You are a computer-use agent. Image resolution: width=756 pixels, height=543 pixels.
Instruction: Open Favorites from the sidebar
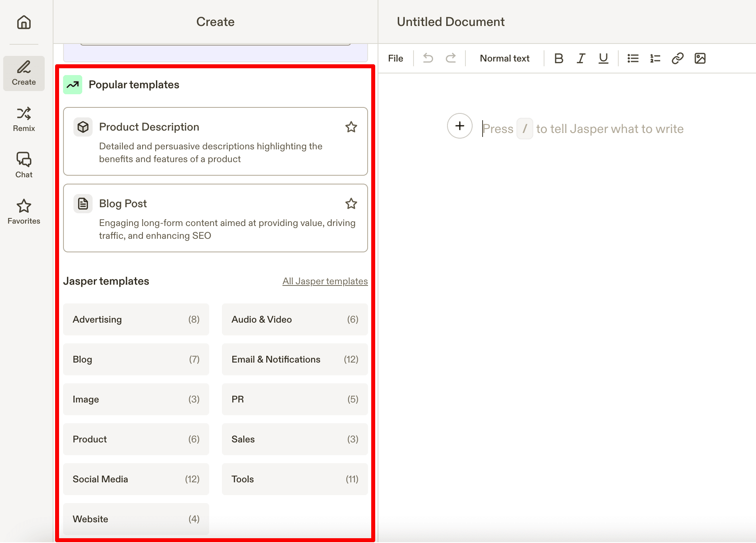[24, 212]
